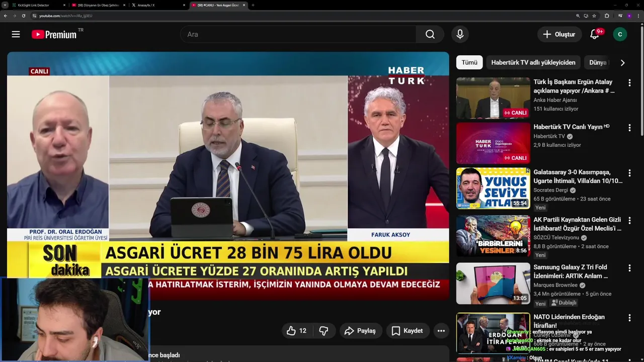Open the AK Partili Kaynaktan Gelen Gizli İstihbarat title
This screenshot has width=644, height=362.
tap(578, 224)
